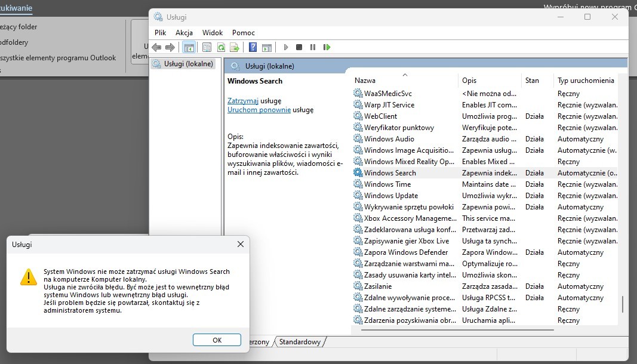Open the Plik menu
Image resolution: width=637 pixels, height=364 pixels.
[160, 32]
